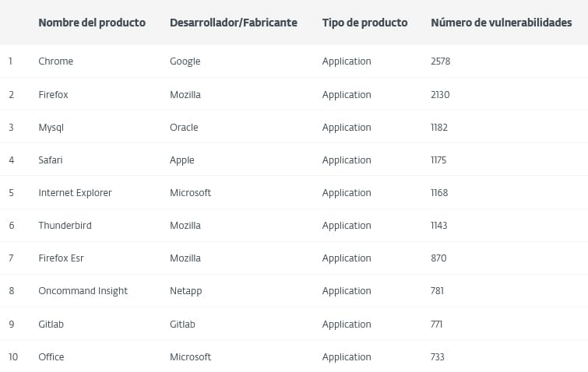588x372 pixels.
Task: Click the Thunderbird product name
Action: [65, 226]
